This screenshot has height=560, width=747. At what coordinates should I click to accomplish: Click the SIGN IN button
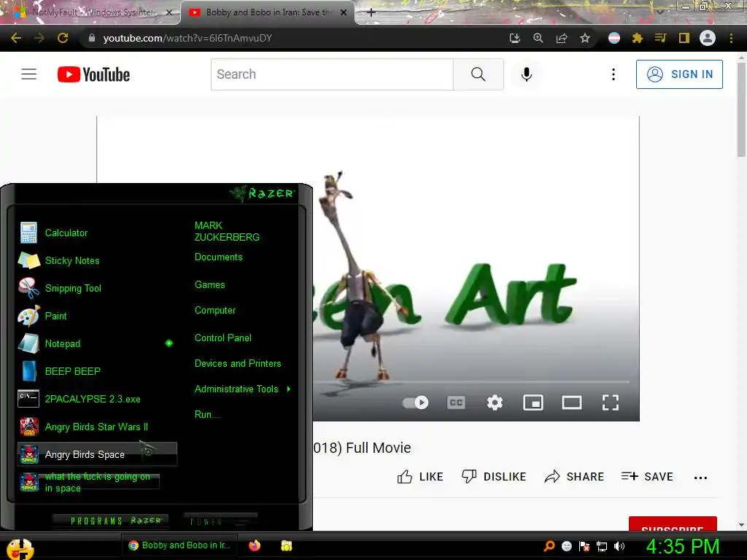coord(679,74)
